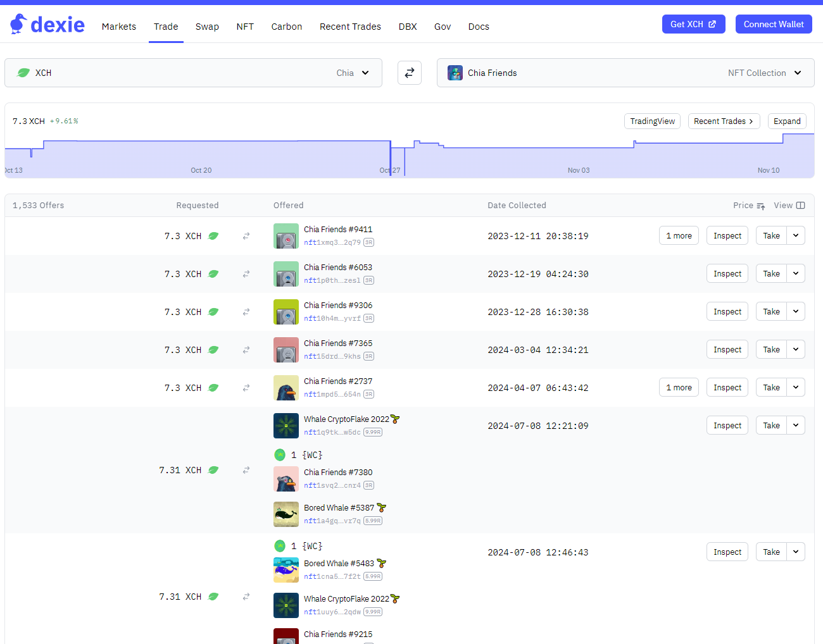Swap the XCH and Chia Friends pair
Viewport: 823px width, 644px height.
(x=410, y=73)
